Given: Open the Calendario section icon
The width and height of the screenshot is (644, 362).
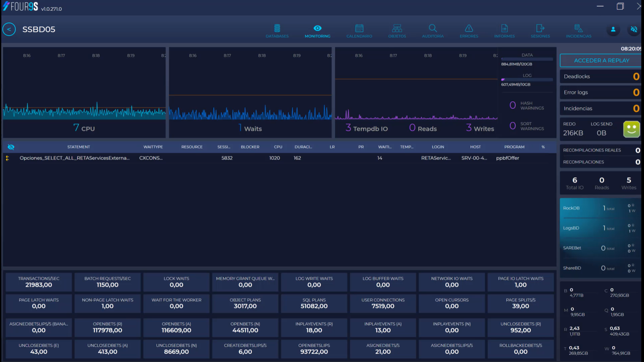Looking at the screenshot, I should (359, 29).
